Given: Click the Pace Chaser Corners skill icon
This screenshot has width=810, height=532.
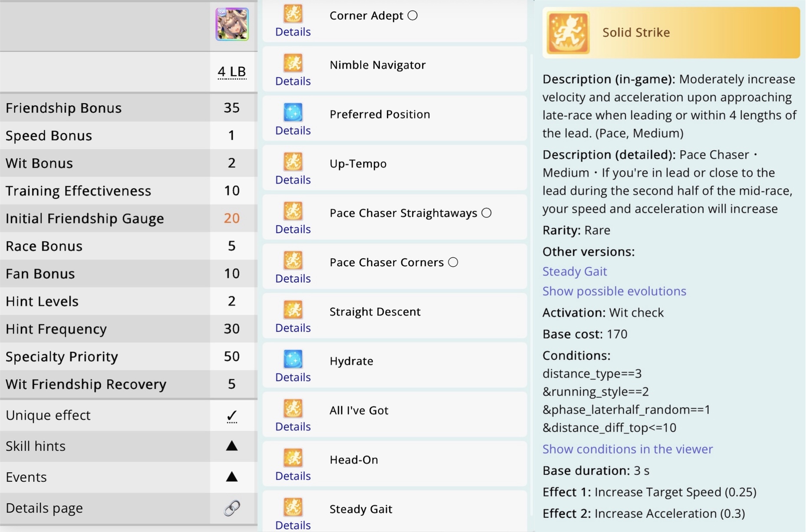Looking at the screenshot, I should click(x=293, y=260).
